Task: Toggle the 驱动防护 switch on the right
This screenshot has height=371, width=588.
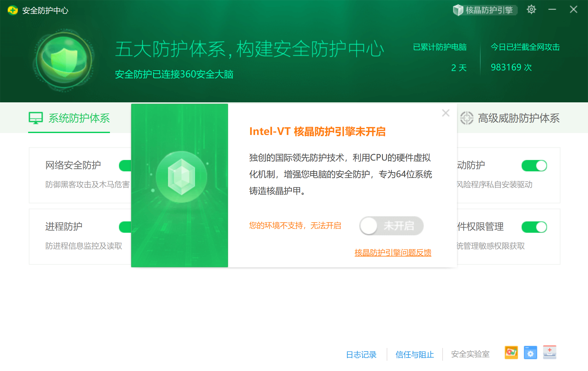Action: pyautogui.click(x=534, y=166)
